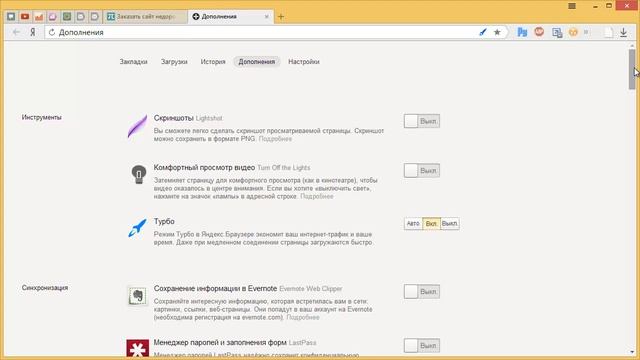Click the screen capture extension icon

point(557,33)
